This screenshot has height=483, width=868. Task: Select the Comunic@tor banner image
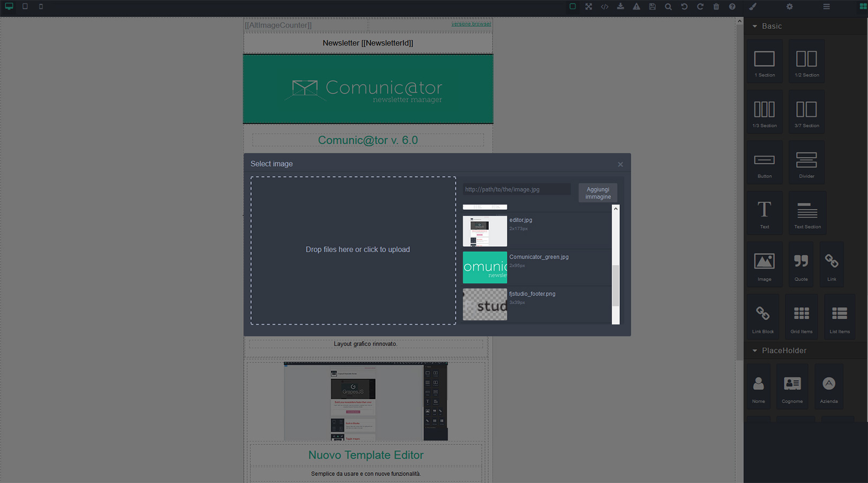point(368,89)
